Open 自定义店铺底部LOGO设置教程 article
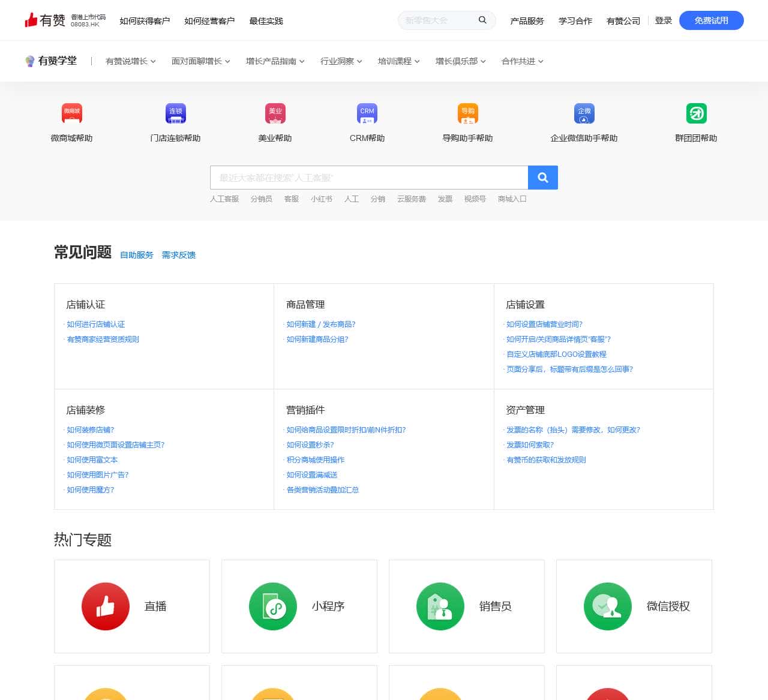Image resolution: width=768 pixels, height=700 pixels. coord(557,354)
